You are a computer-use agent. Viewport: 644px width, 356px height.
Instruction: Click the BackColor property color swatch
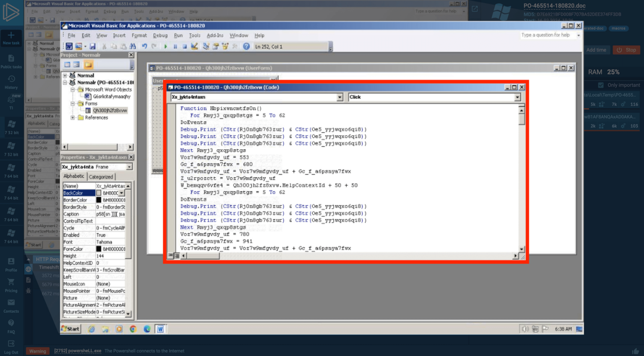[x=99, y=193]
